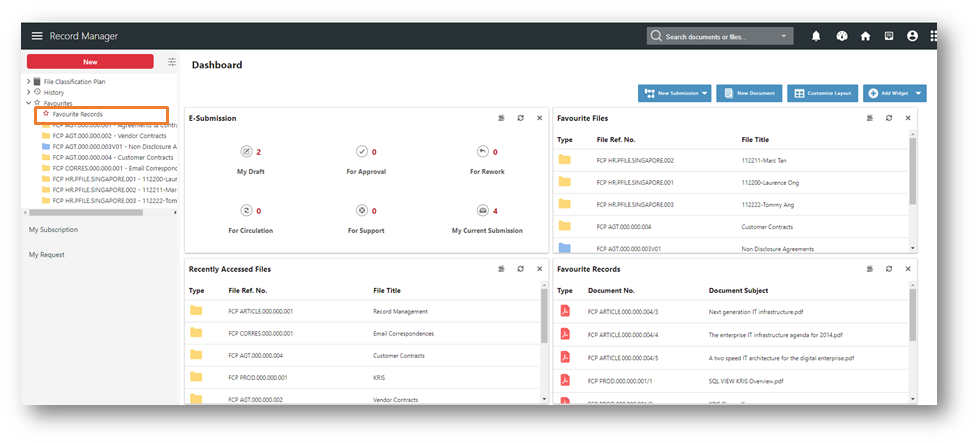Open 112222-Tommy Ang in Favourite Files

tap(768, 205)
